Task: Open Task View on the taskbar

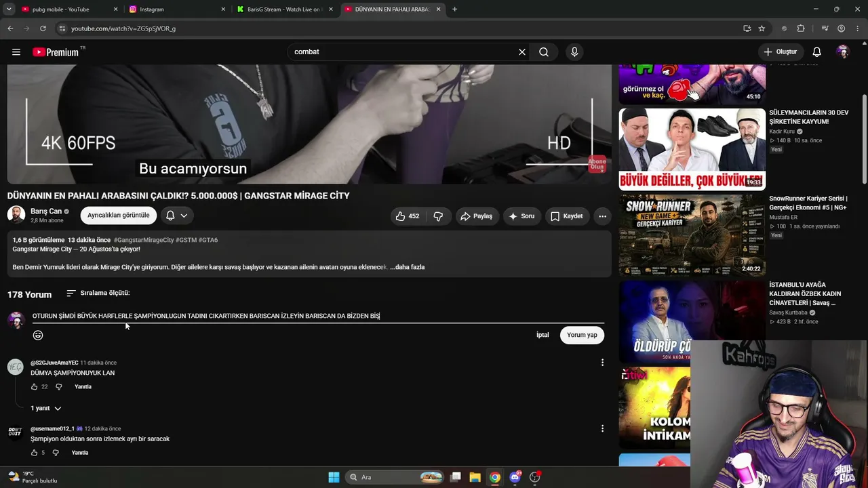Action: click(x=456, y=477)
